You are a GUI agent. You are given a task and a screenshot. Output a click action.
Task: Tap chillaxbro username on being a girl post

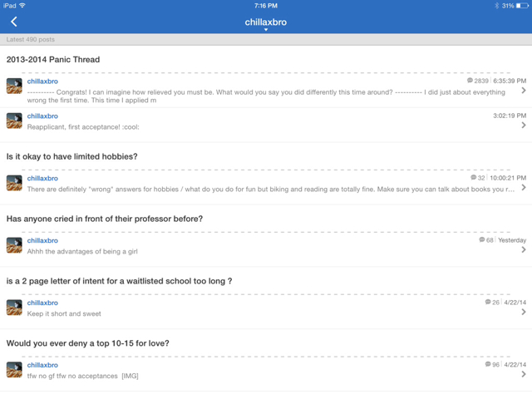tap(42, 240)
